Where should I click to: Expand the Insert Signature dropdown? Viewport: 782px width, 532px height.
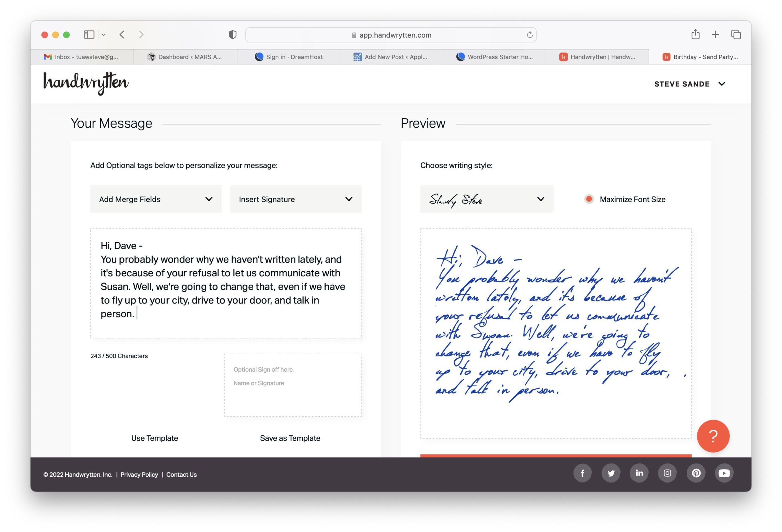[295, 199]
